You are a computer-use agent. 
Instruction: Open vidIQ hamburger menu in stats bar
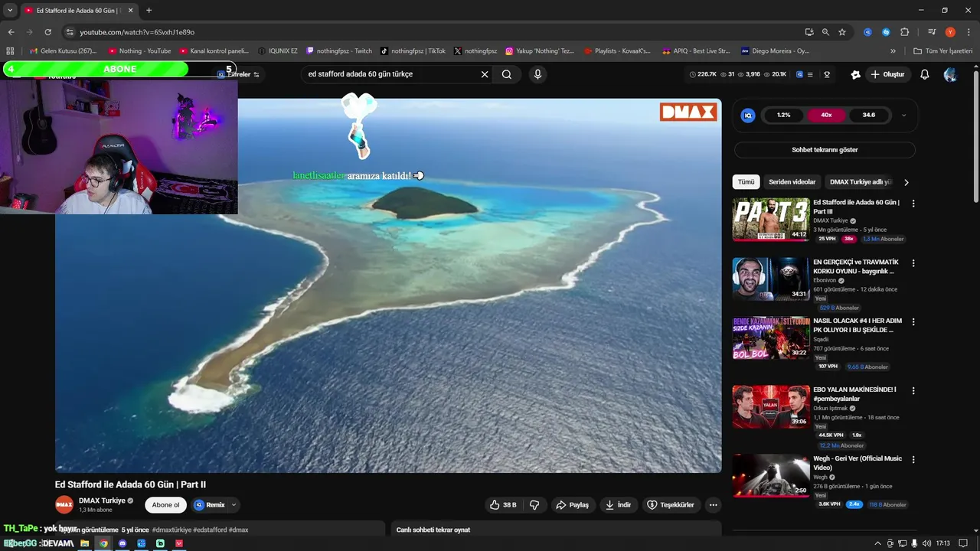point(811,74)
